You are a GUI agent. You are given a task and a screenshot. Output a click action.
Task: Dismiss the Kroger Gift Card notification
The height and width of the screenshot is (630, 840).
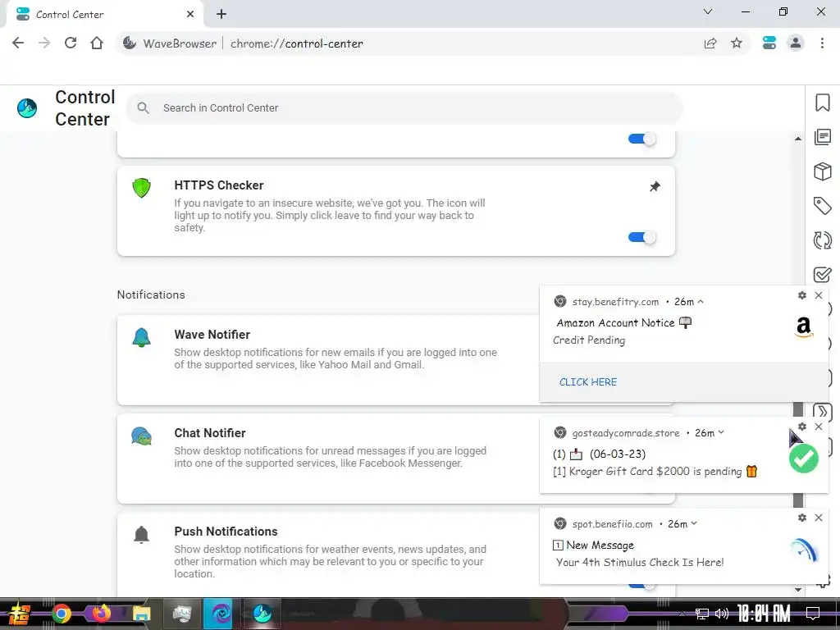819,427
